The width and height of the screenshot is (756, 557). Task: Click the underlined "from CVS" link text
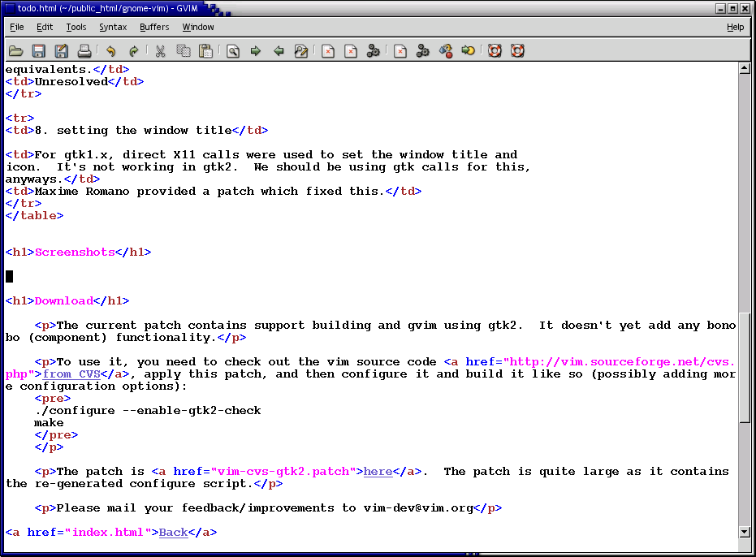tap(71, 374)
